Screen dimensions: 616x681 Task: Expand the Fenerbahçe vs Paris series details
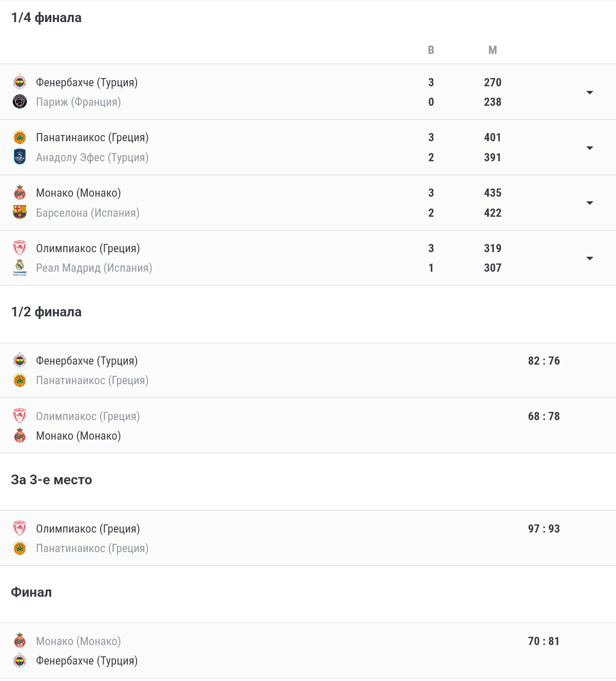tap(590, 92)
